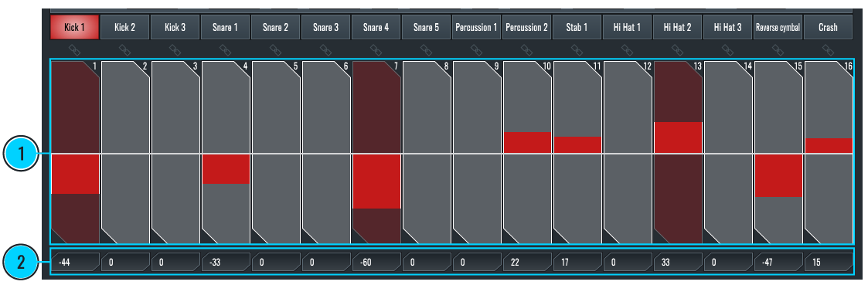Select the Hi Hat 1 pad button

pyautogui.click(x=627, y=27)
